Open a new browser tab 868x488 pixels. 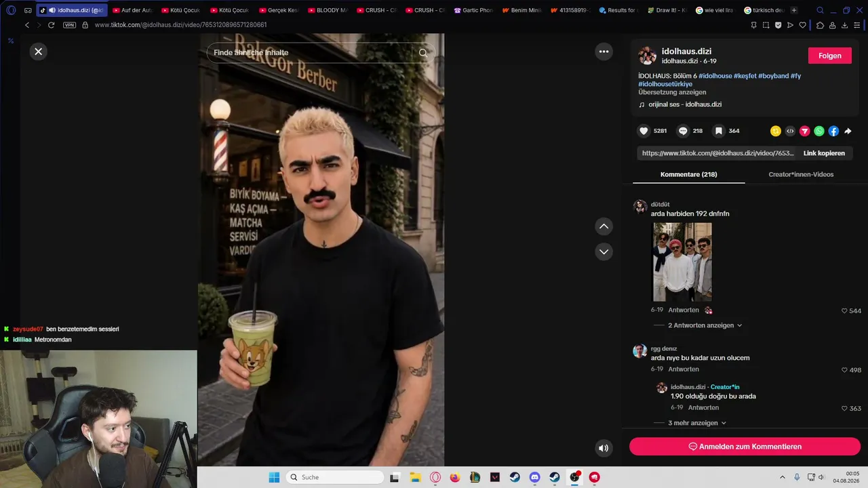click(x=794, y=10)
